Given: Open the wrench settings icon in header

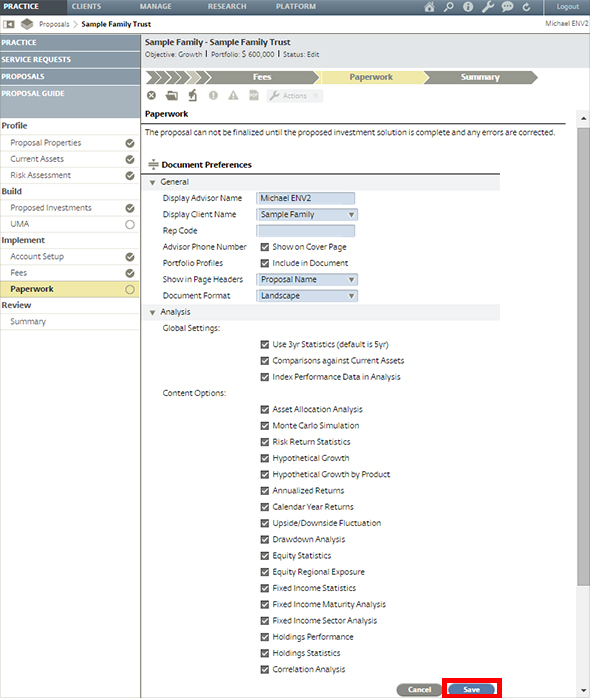Looking at the screenshot, I should pyautogui.click(x=488, y=7).
